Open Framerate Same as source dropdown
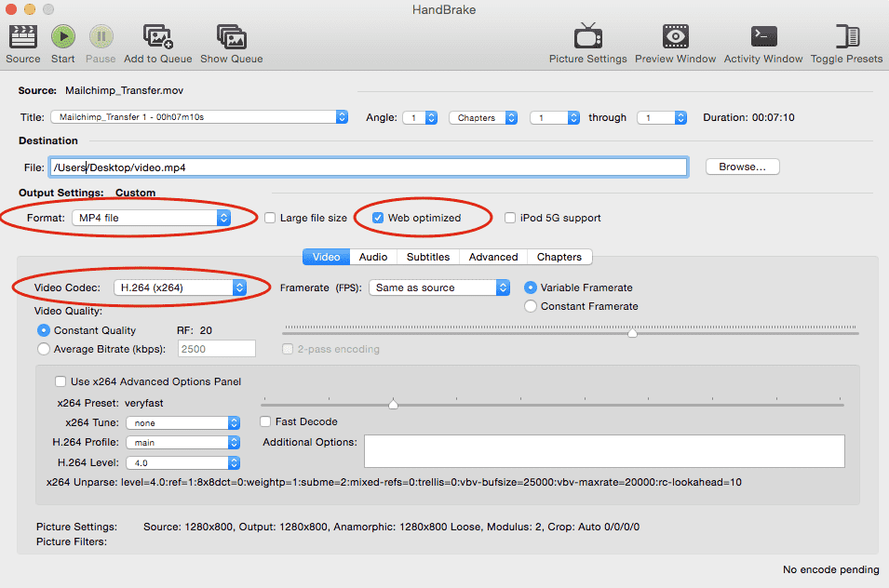 (439, 287)
